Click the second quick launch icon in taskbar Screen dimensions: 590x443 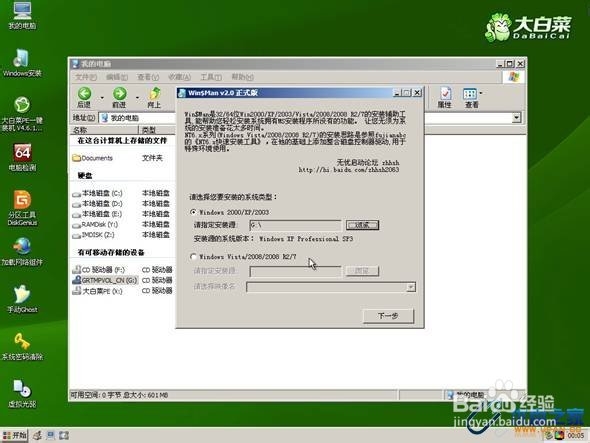[50, 435]
